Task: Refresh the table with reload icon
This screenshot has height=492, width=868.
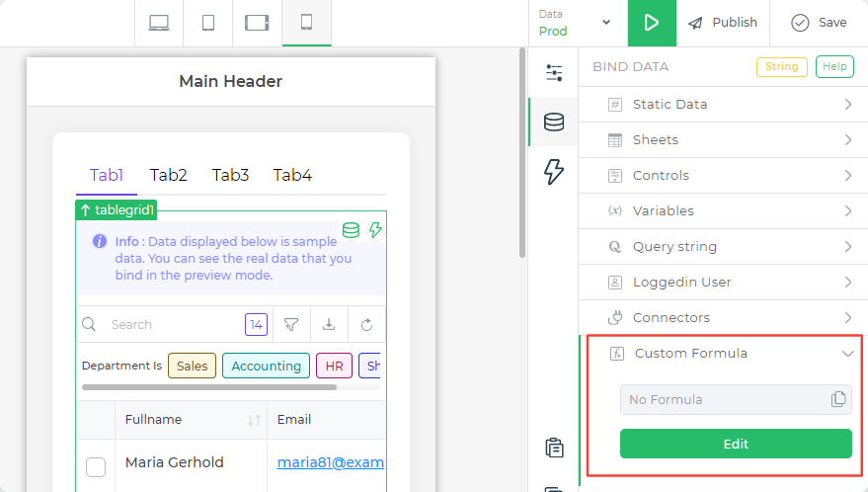Action: pos(367,324)
